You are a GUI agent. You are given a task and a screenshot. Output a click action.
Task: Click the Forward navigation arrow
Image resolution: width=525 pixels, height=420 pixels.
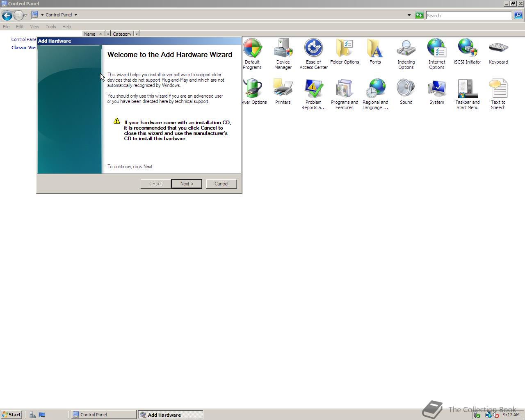(18, 16)
